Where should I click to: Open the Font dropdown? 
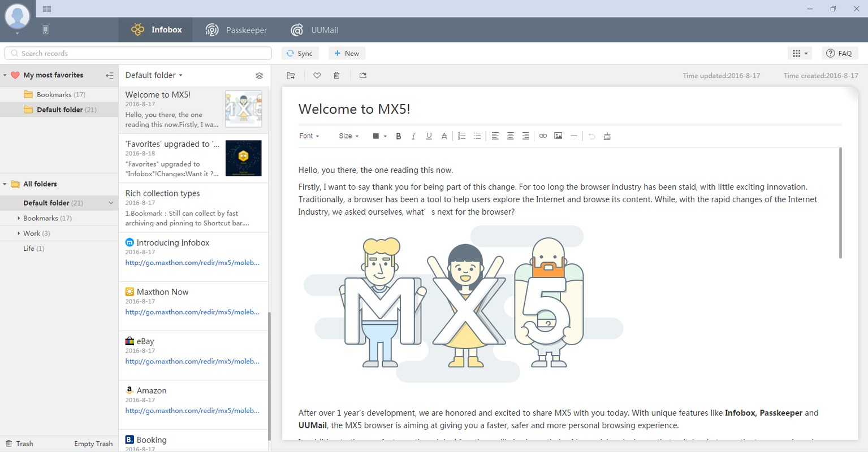pos(309,136)
